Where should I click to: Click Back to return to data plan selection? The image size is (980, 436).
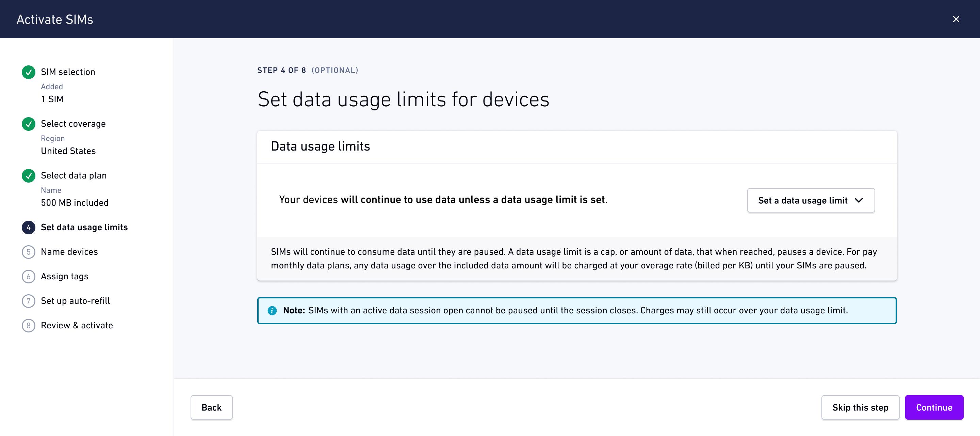coord(212,407)
